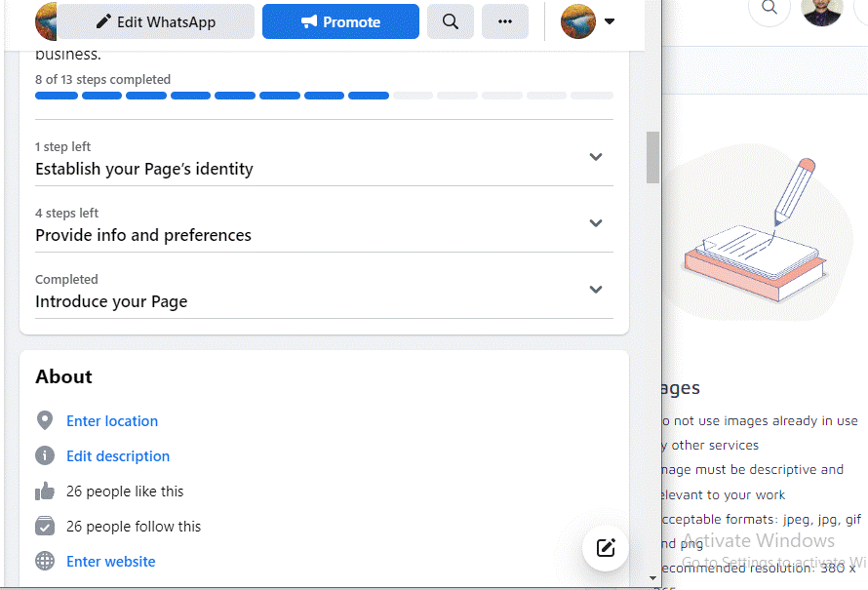Select the globe icon beside Enter website
Screen dimensions: 868x590
[44, 561]
